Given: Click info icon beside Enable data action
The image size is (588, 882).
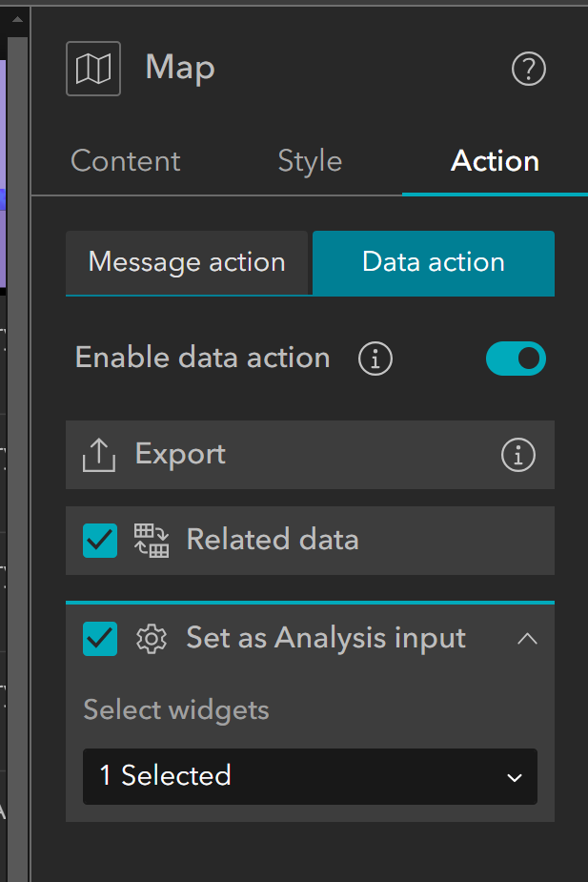Looking at the screenshot, I should (x=375, y=359).
